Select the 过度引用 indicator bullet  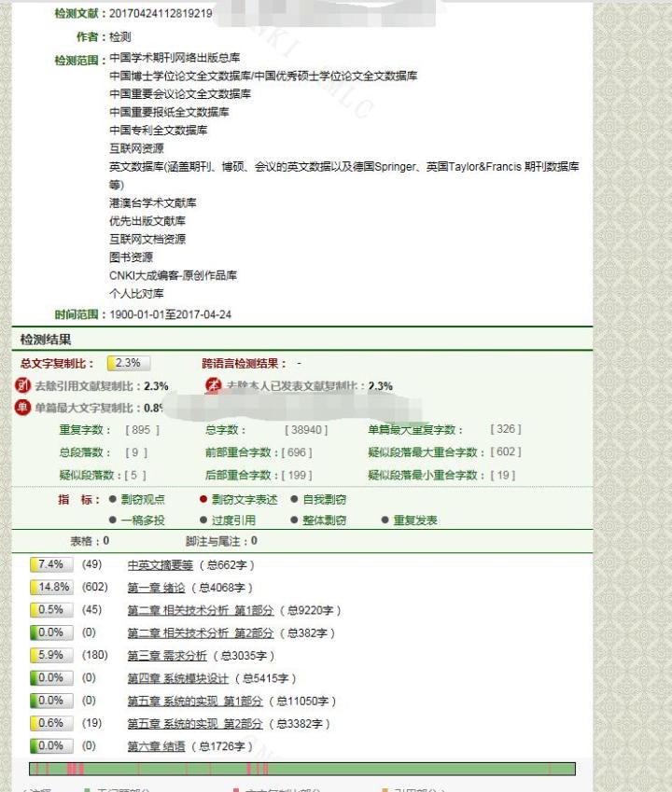coord(203,521)
